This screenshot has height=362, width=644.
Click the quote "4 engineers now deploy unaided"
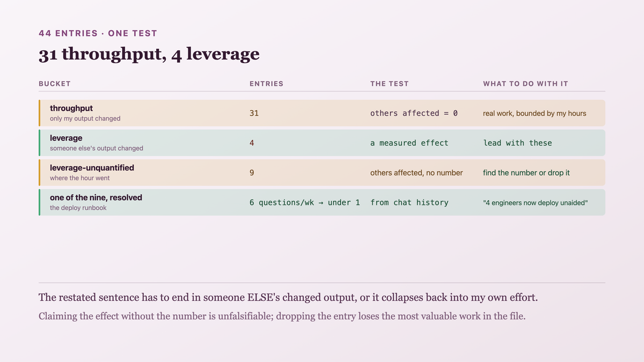click(x=536, y=203)
